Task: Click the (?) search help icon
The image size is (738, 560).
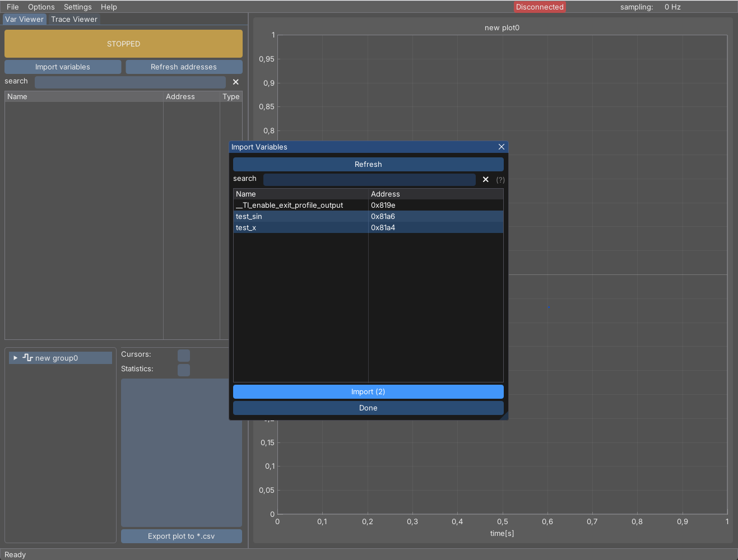Action: pos(500,180)
